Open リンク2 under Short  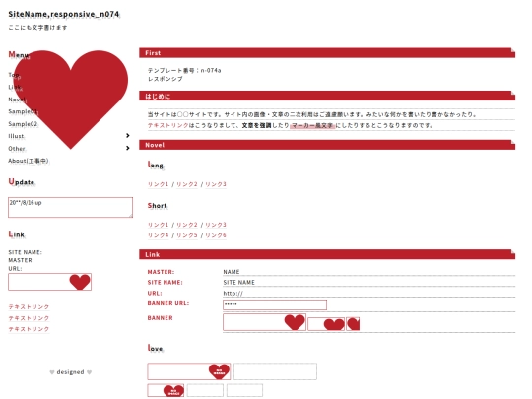pyautogui.click(x=187, y=225)
